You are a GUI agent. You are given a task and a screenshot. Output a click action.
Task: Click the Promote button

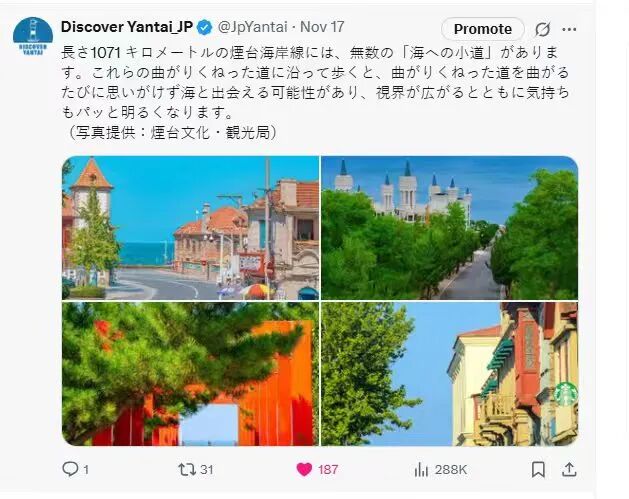click(483, 29)
